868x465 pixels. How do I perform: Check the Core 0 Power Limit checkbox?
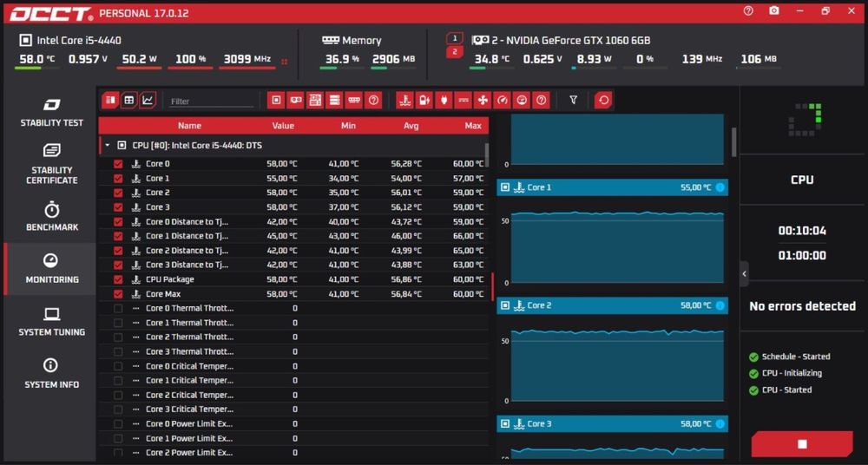118,424
